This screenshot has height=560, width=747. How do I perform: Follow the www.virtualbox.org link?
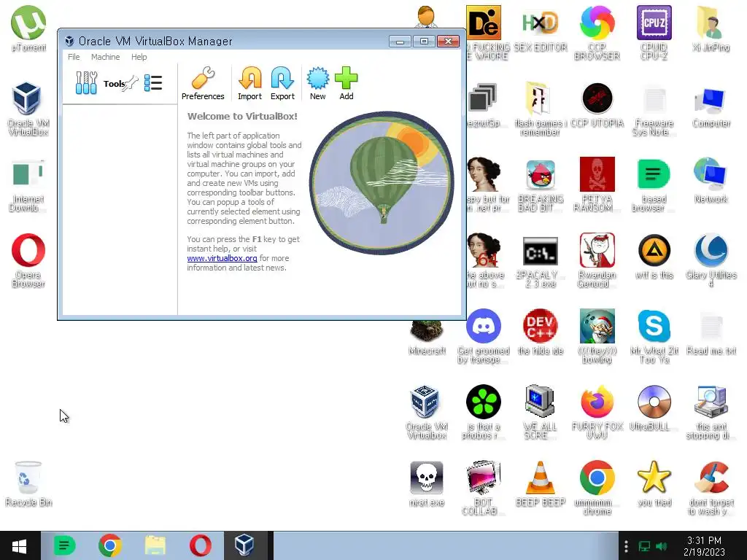click(x=222, y=258)
